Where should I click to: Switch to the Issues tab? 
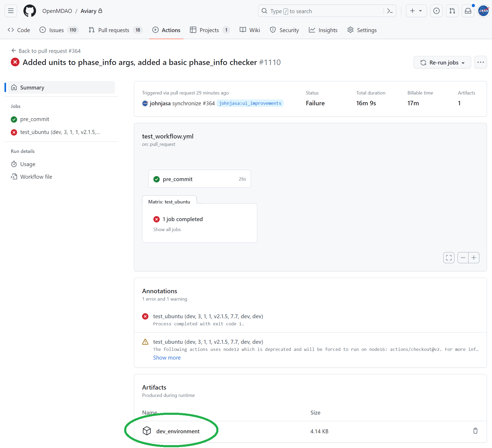[x=59, y=30]
